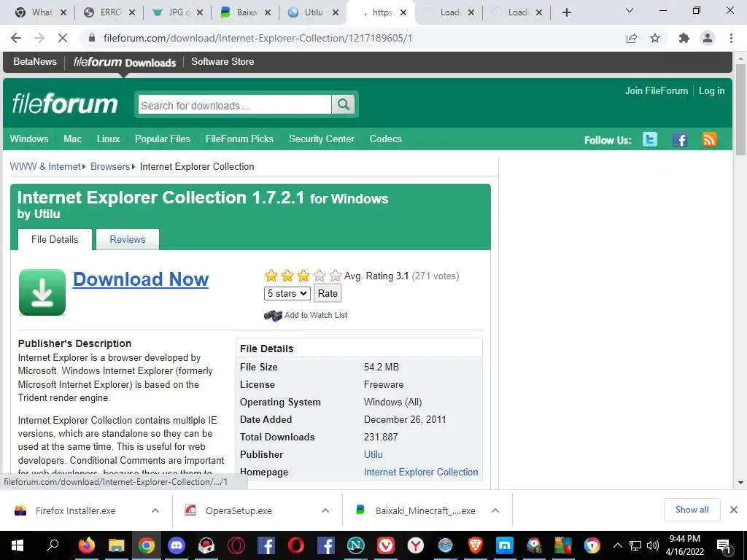
Task: Open the Windows category menu
Action: (x=29, y=139)
